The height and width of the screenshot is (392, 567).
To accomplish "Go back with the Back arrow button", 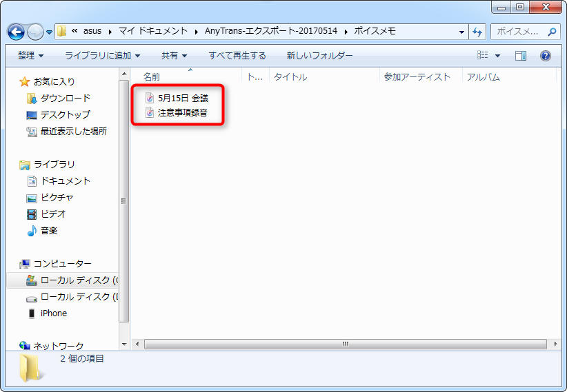I will pos(16,32).
